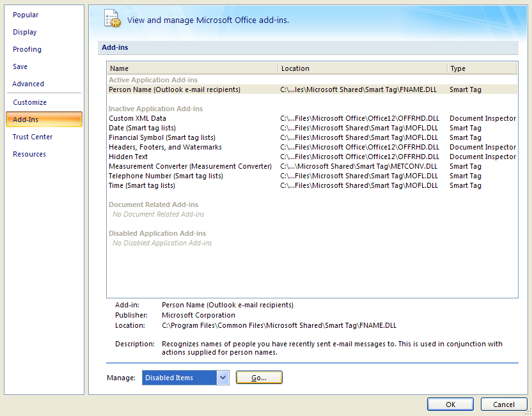The height and width of the screenshot is (416, 532).
Task: Click the dialog resize grip corner
Action: point(528,412)
